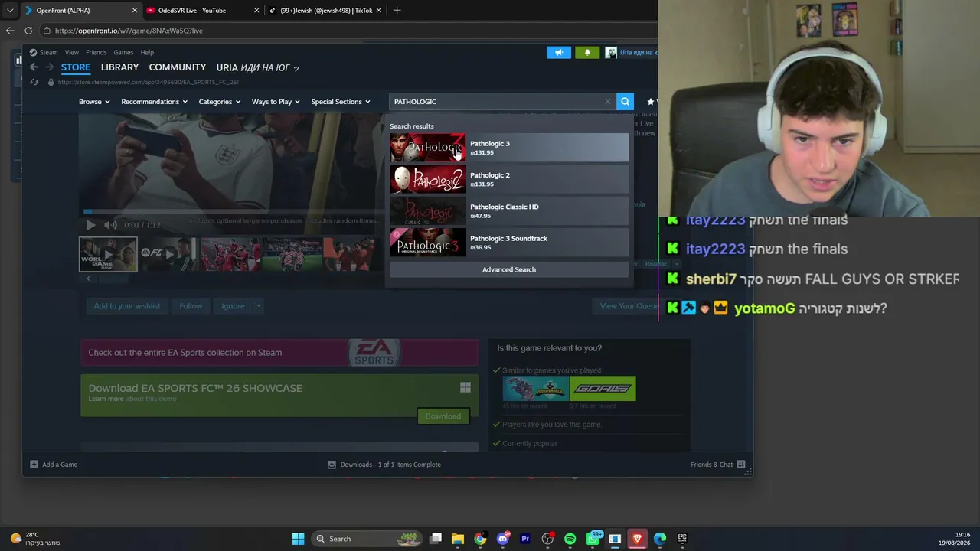Select the Pathologic Classic HD result
The image size is (980, 551).
[x=509, y=210]
